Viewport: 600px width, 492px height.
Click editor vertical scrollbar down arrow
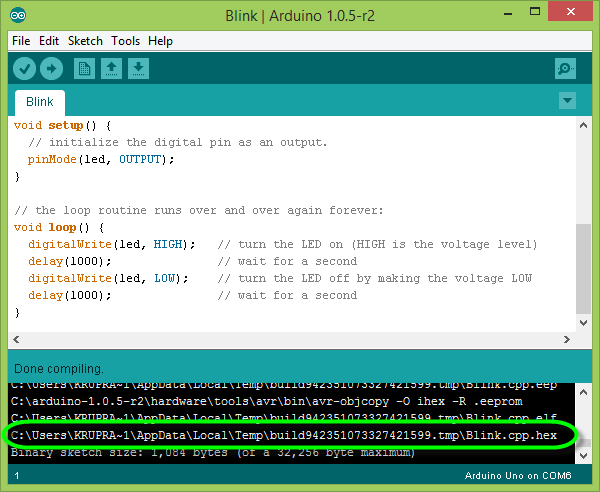[584, 323]
